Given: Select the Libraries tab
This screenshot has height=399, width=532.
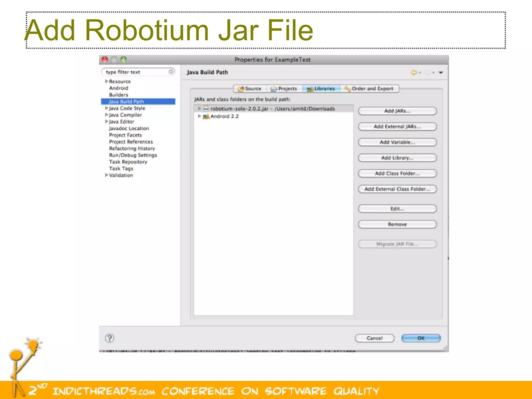Looking at the screenshot, I should (x=321, y=89).
